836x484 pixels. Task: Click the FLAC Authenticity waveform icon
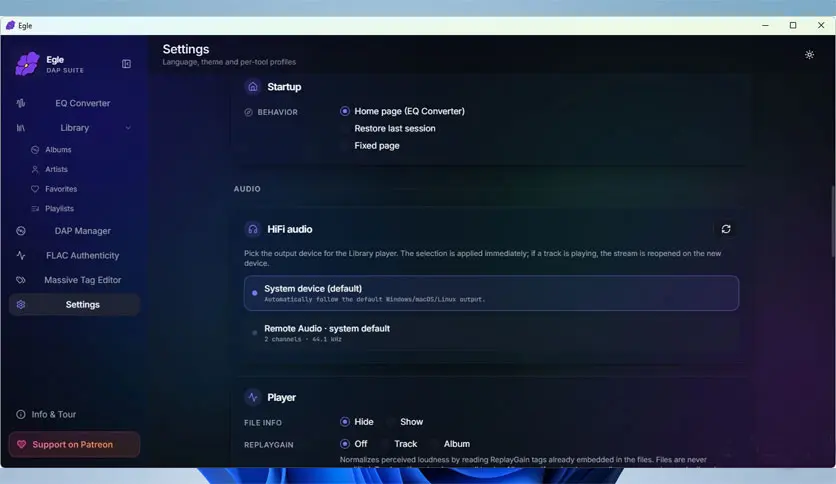pos(21,255)
